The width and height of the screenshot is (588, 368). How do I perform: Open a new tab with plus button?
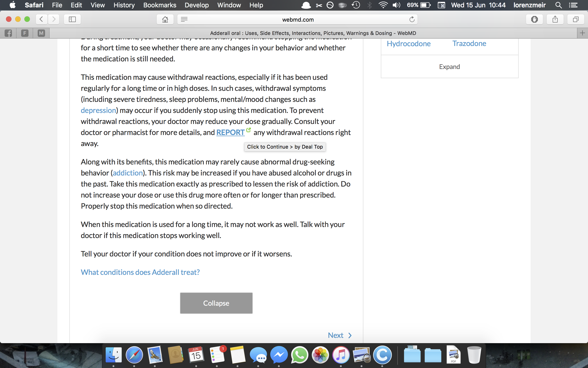tap(582, 33)
